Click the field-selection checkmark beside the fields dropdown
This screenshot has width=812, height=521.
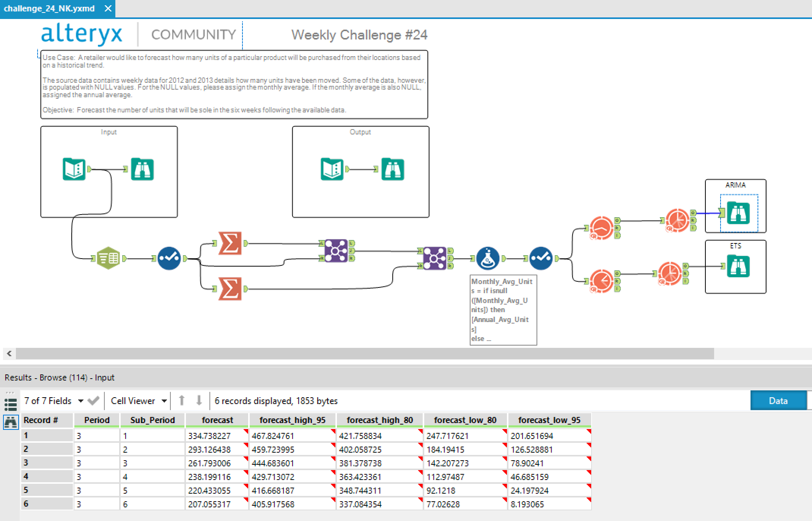point(94,401)
